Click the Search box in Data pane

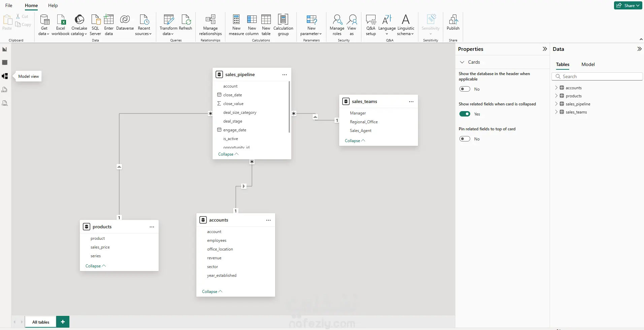597,76
